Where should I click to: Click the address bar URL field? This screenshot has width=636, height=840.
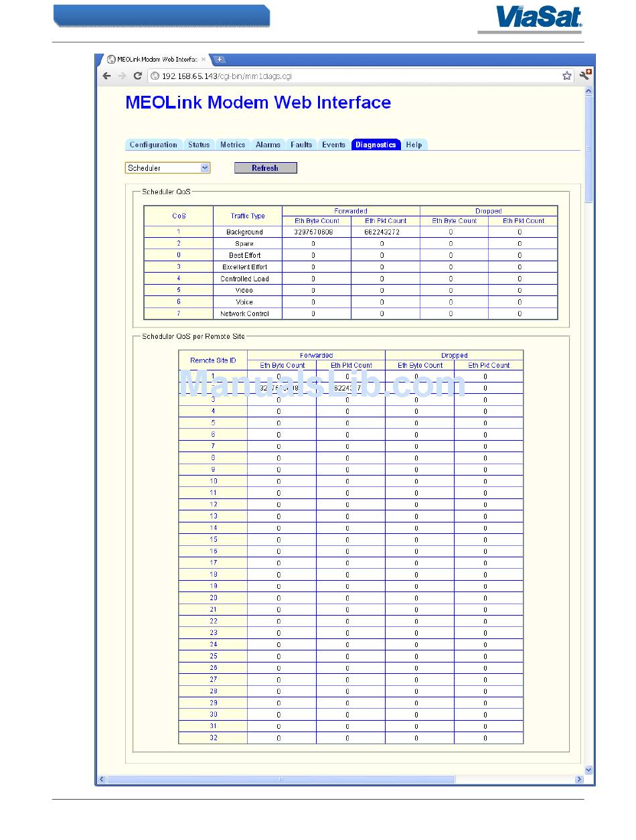[361, 76]
